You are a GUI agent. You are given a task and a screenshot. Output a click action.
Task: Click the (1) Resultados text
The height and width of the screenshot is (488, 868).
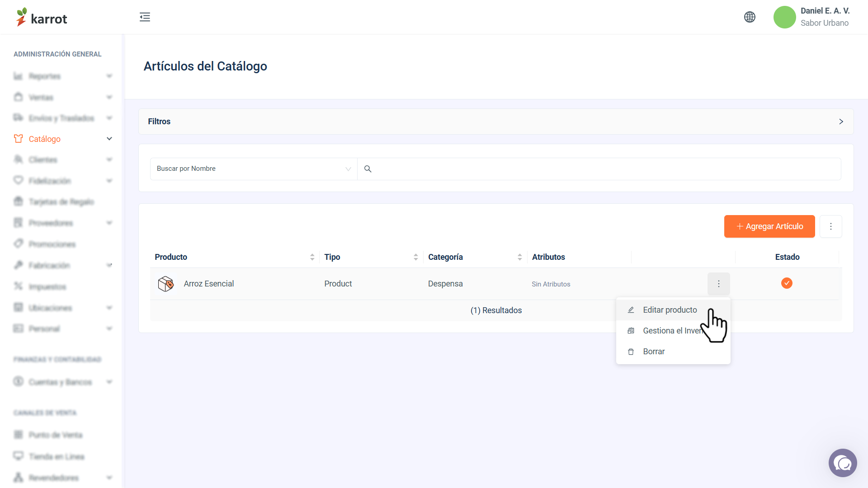(496, 310)
